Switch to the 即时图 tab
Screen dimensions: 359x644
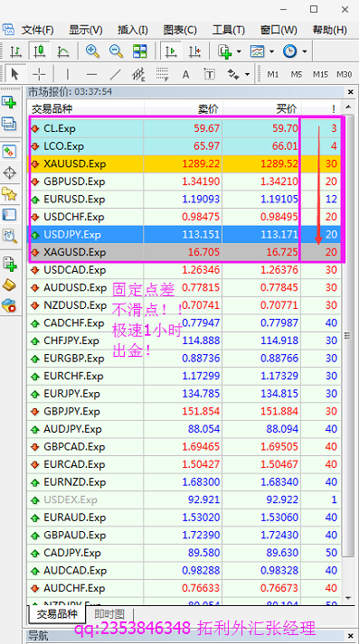(109, 614)
